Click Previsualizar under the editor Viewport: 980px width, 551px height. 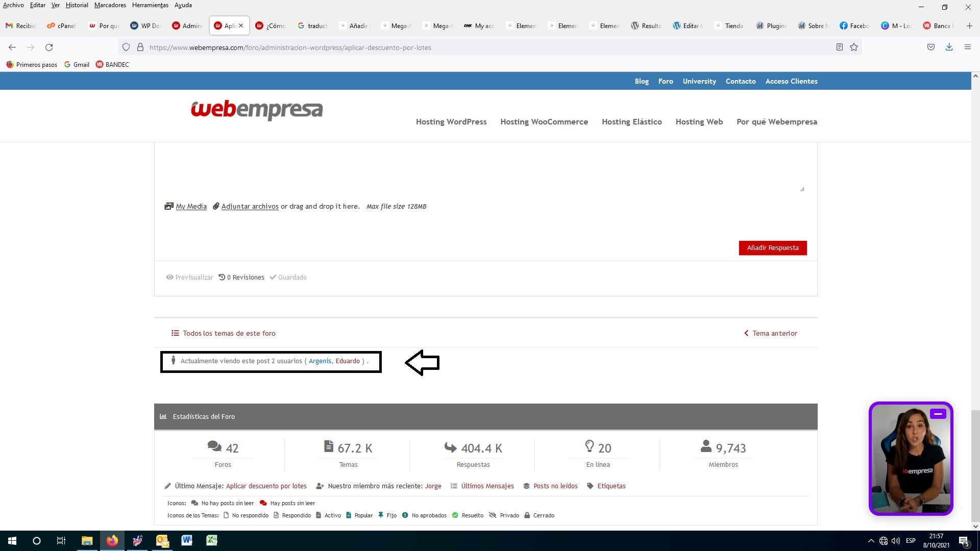(190, 277)
